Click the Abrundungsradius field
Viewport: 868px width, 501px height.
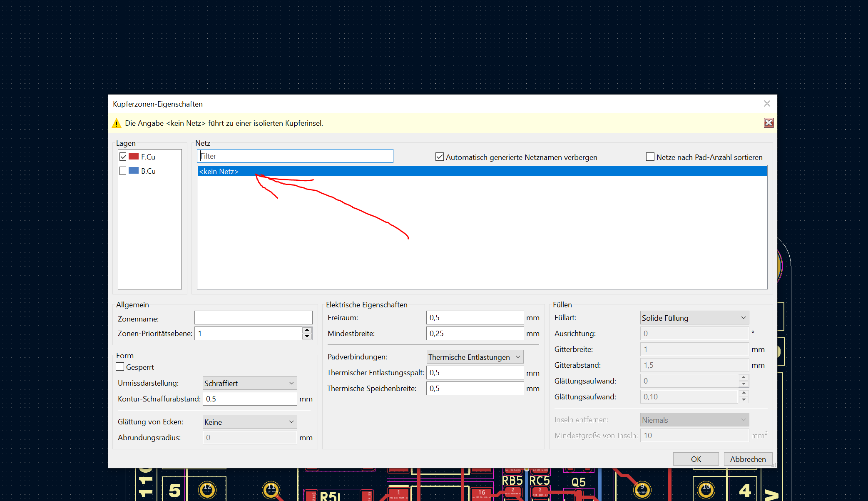250,438
